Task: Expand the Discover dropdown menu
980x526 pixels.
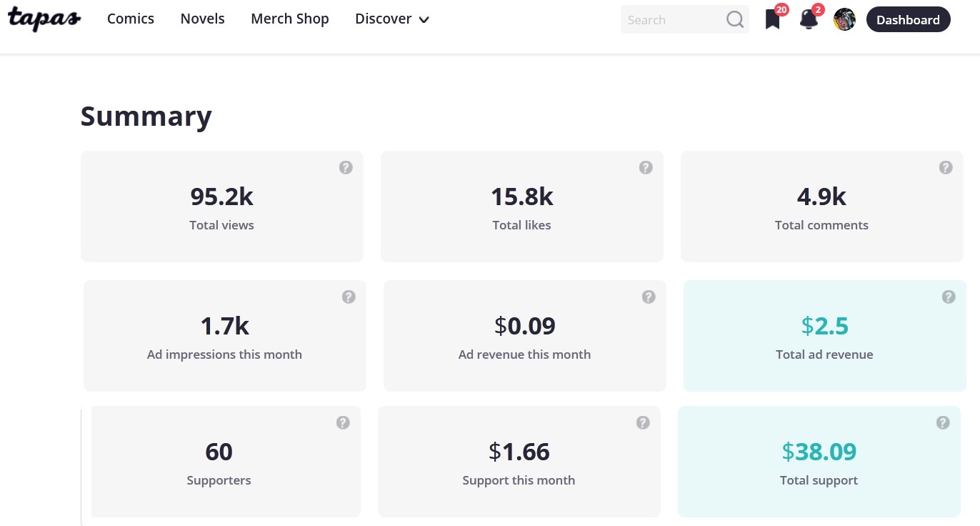Action: coord(391,19)
